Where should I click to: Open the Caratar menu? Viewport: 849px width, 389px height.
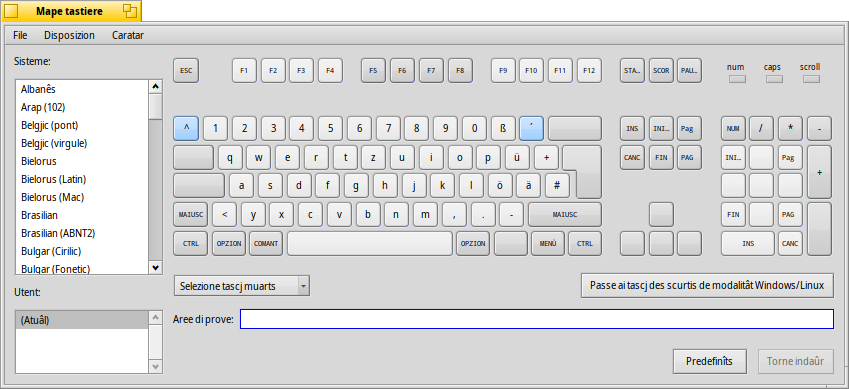click(x=128, y=35)
